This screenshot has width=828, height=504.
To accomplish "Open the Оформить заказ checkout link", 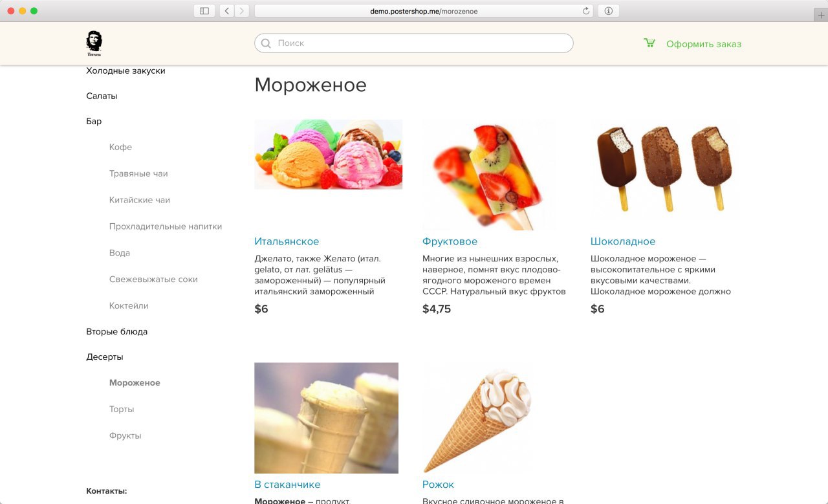I will pyautogui.click(x=704, y=44).
